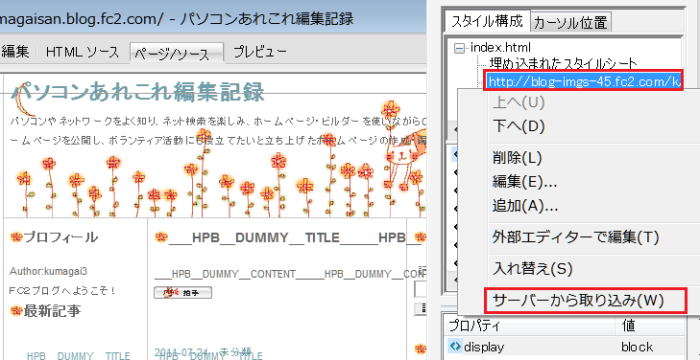This screenshot has height=360, width=700.
Task: Select the ページ/ソース tab
Action: 176,53
